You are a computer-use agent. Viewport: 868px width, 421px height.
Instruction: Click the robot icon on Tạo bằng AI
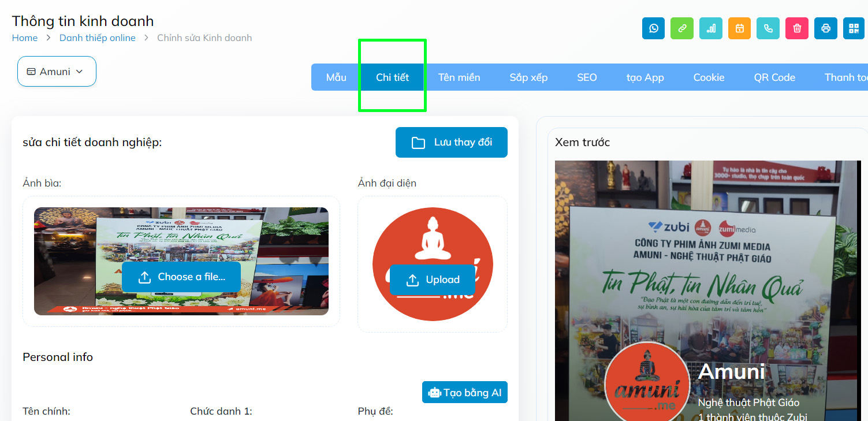tap(434, 393)
